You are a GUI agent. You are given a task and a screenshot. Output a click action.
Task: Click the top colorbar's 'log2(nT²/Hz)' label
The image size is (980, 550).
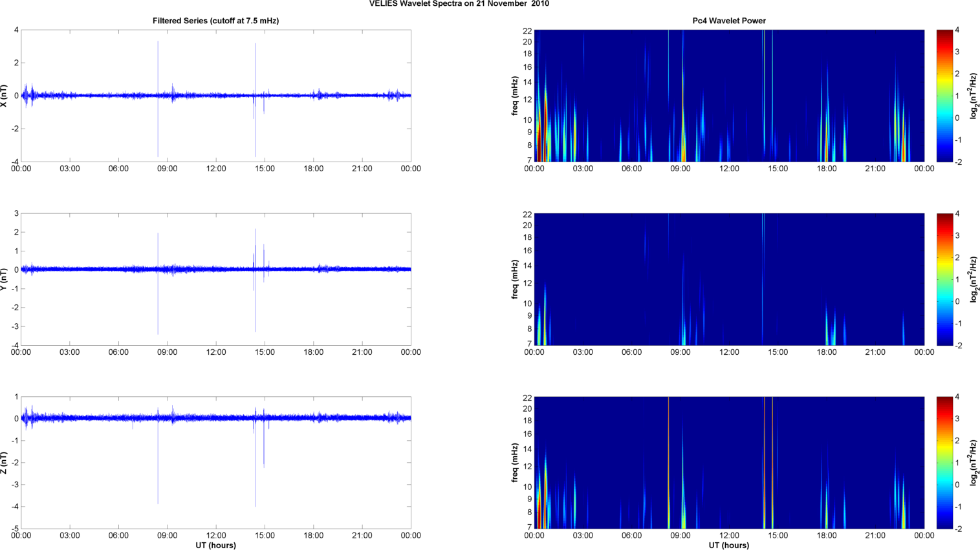tap(974, 96)
